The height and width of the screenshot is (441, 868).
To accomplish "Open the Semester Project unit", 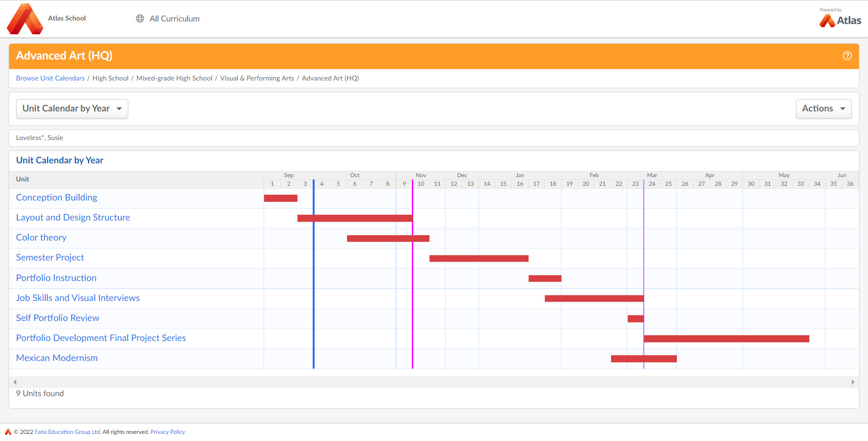I will pyautogui.click(x=50, y=257).
